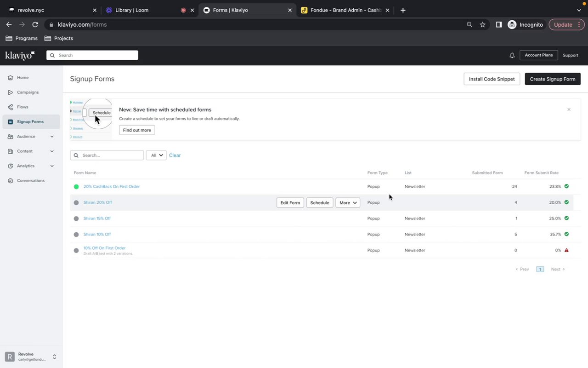The height and width of the screenshot is (368, 588).
Task: Bookmark this page with the star icon
Action: (x=482, y=24)
